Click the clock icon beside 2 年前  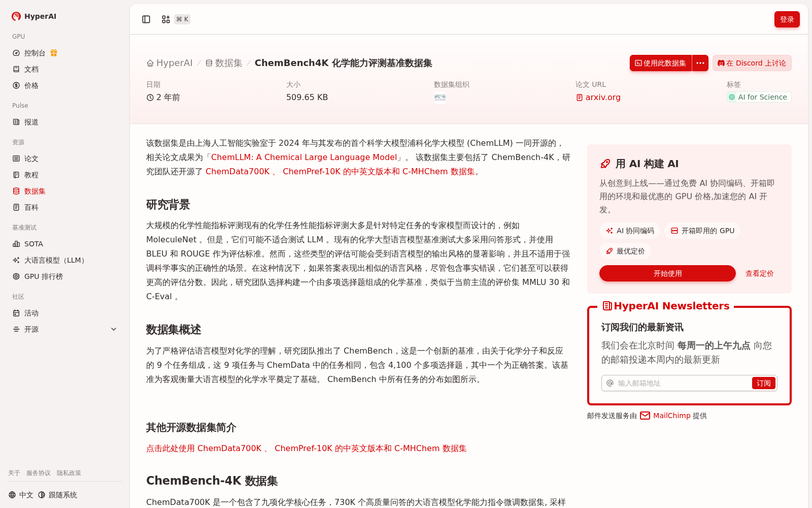click(x=150, y=98)
